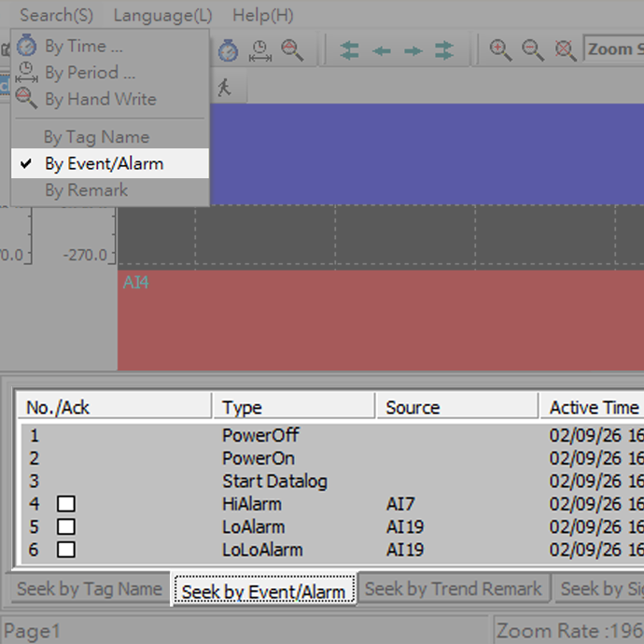Image resolution: width=644 pixels, height=644 pixels.
Task: Click the walking figure icon
Action: (224, 88)
